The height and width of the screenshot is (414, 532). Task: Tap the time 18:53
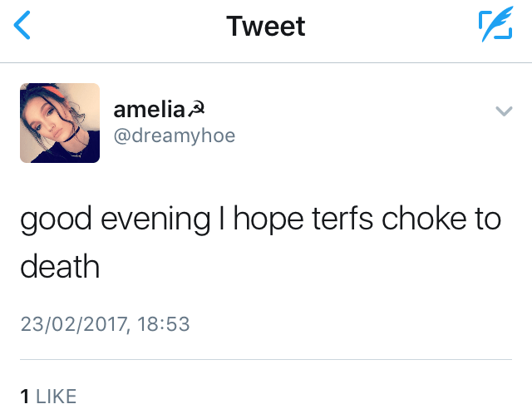[163, 323]
